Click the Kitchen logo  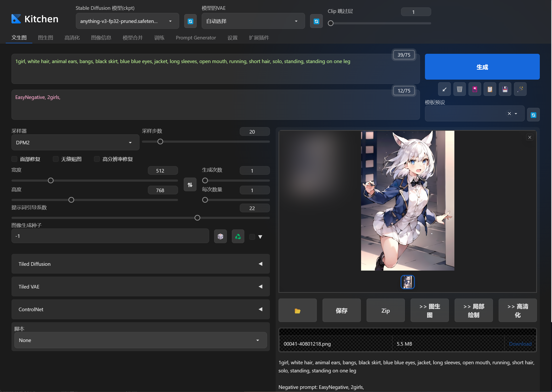tap(35, 19)
